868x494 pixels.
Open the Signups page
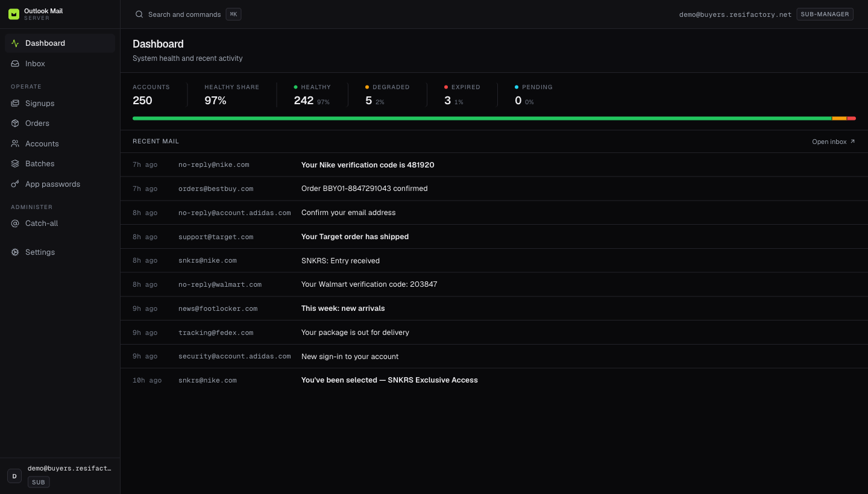[x=60, y=104]
